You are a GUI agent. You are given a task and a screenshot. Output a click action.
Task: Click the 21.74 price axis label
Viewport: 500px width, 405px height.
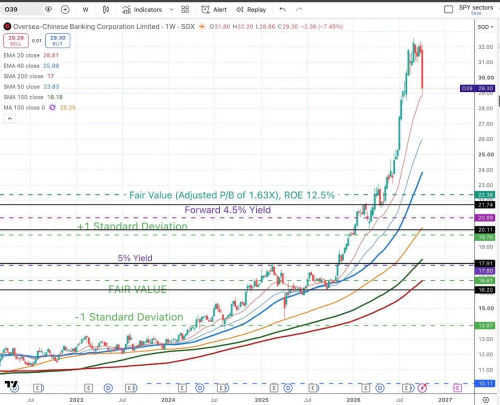click(x=485, y=205)
